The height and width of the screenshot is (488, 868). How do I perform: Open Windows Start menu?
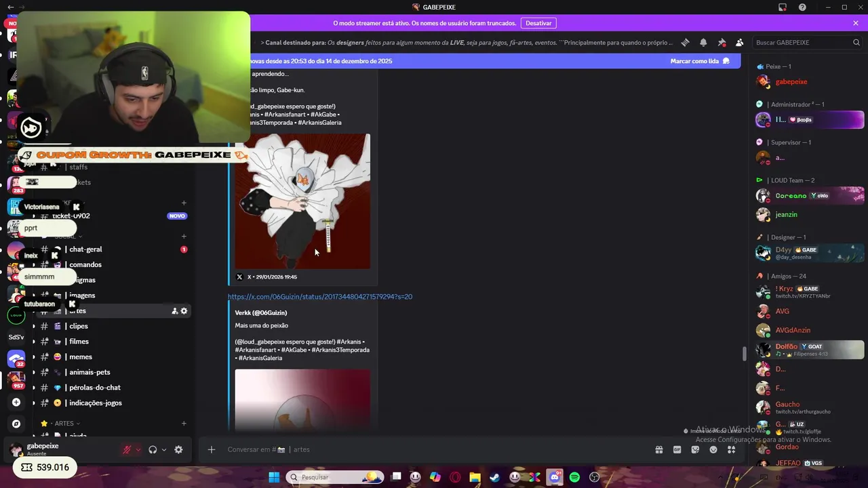click(x=274, y=477)
